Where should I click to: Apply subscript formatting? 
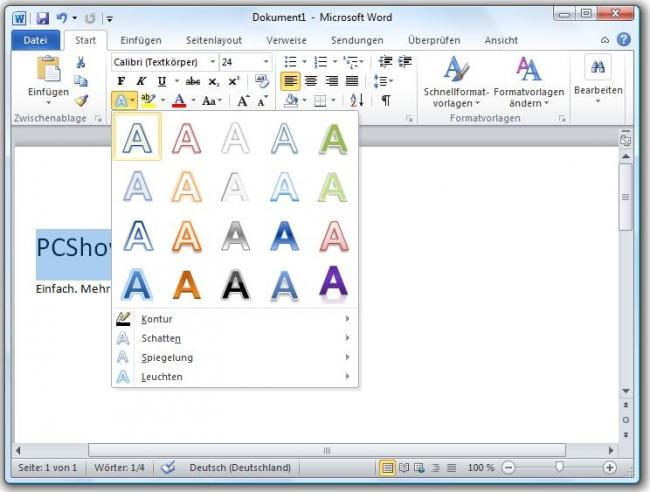(213, 82)
